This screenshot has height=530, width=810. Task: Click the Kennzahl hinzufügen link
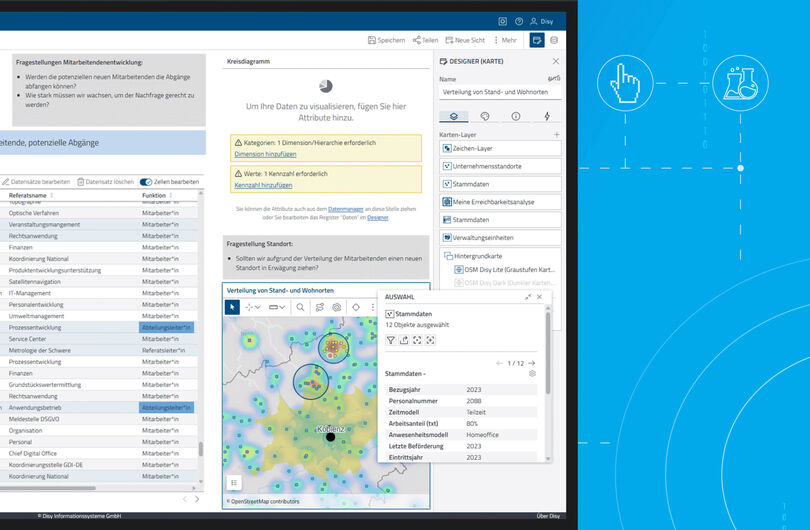(263, 185)
